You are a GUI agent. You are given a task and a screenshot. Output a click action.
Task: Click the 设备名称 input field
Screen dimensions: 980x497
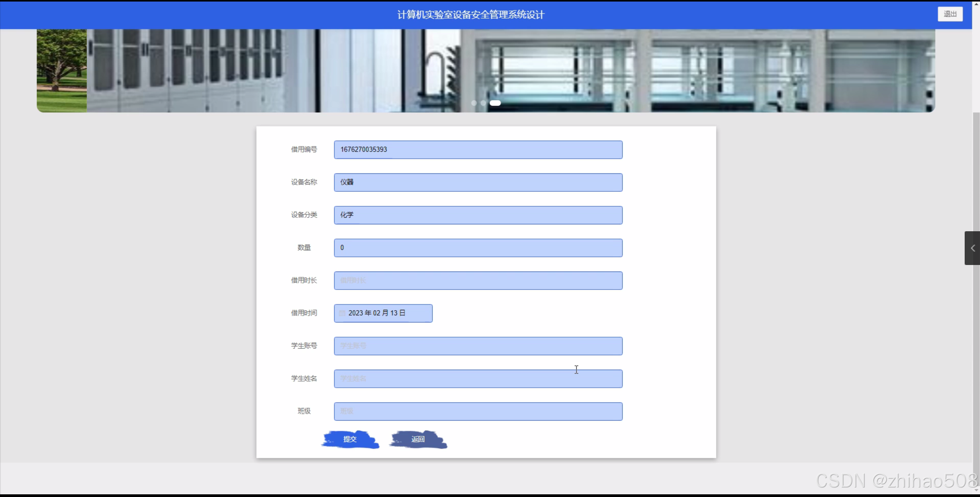[478, 183]
